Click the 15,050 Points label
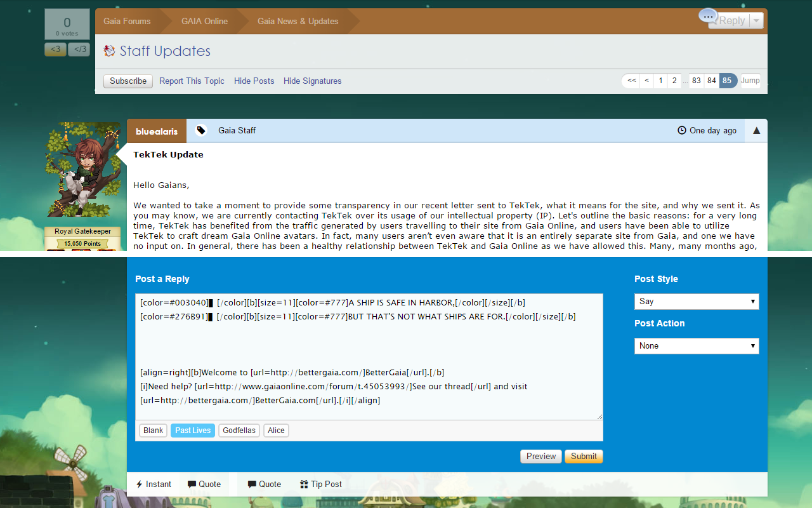The image size is (812, 508). (82, 244)
